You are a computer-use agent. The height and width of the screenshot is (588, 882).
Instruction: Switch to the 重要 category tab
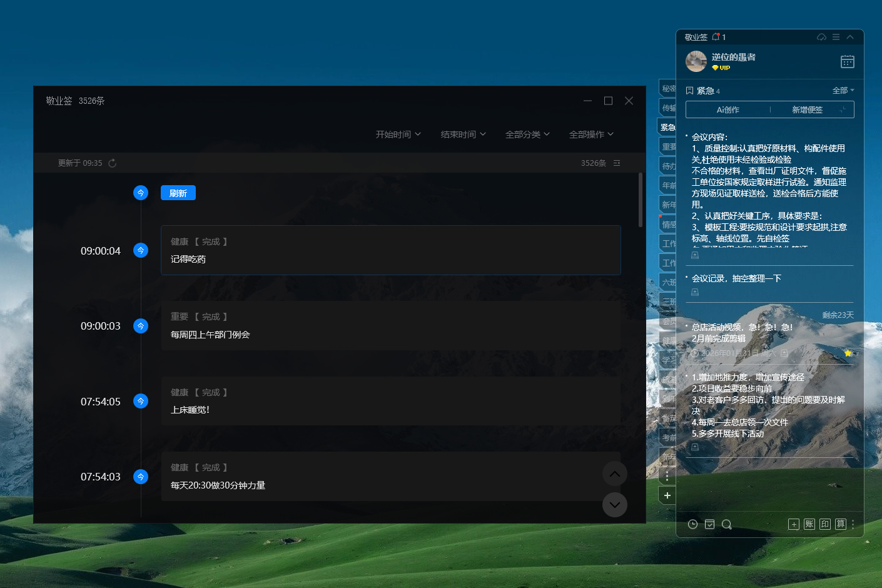(x=668, y=147)
